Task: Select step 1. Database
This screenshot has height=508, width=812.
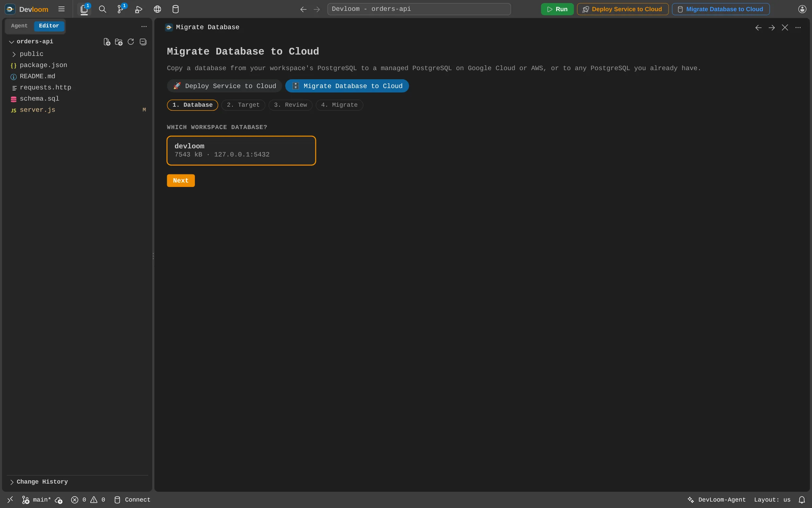Action: pos(193,105)
